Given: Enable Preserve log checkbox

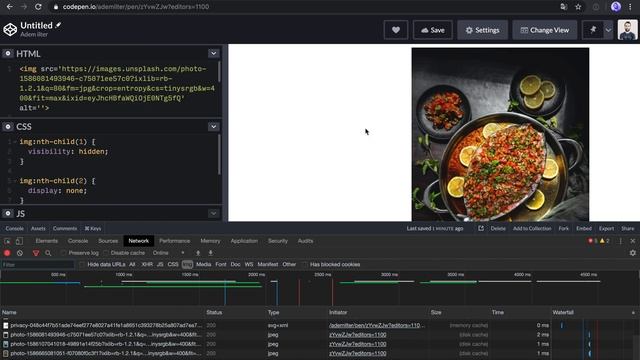Looking at the screenshot, I should point(63,253).
